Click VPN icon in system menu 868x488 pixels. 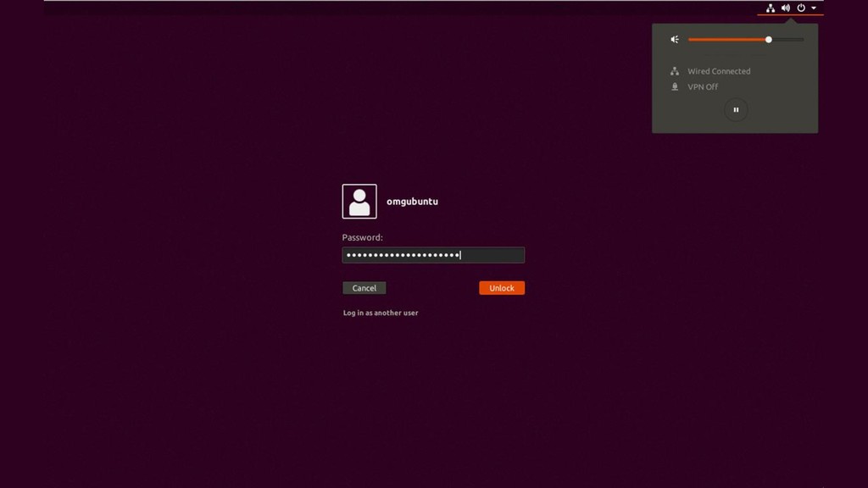674,87
